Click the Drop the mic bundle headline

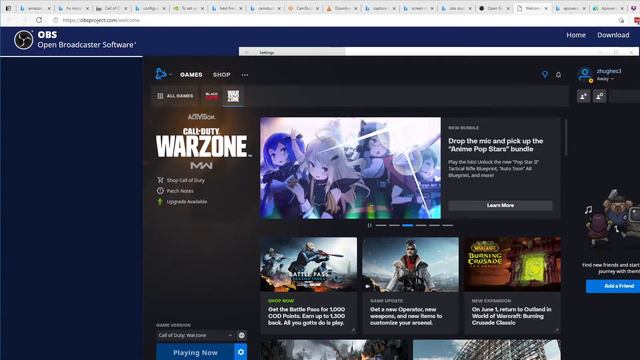pos(496,145)
